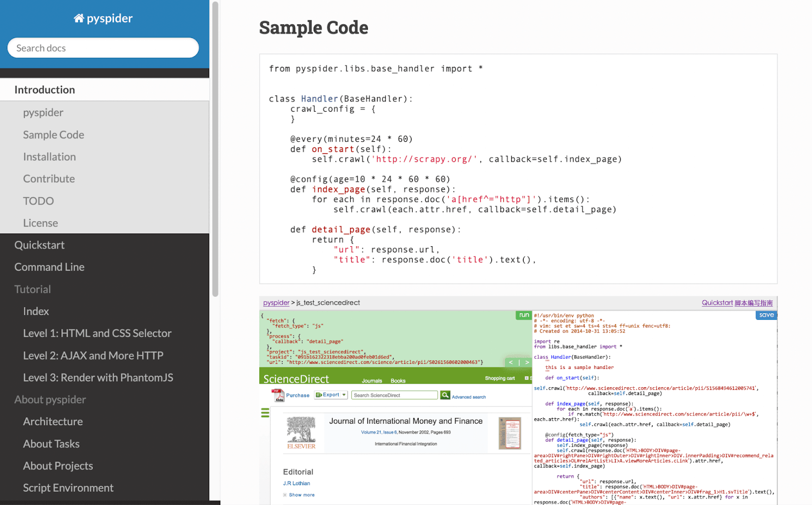Click the right arrow navigation icon

[x=527, y=362]
